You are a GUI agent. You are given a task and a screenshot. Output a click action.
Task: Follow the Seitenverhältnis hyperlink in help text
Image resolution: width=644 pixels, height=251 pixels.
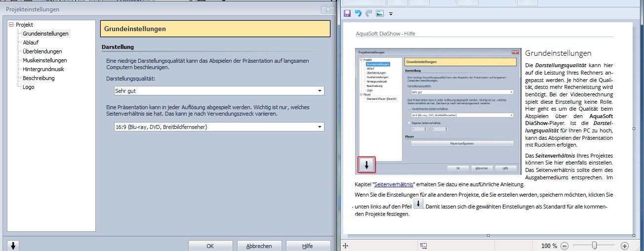(x=394, y=184)
